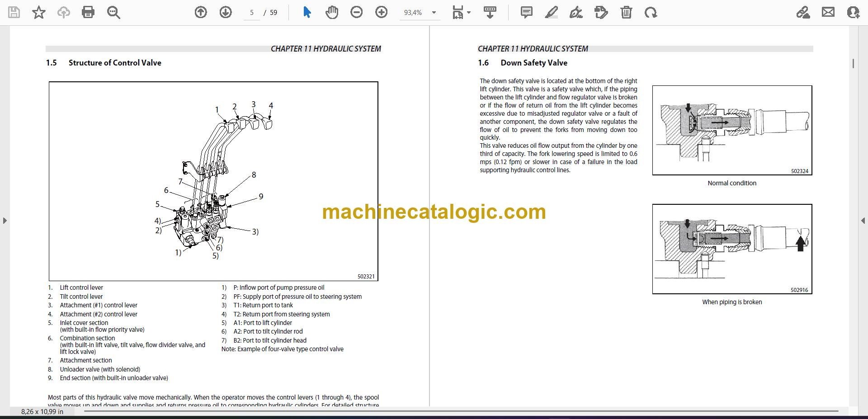Click heading 'Structure of Control Valve'
868x419 pixels.
point(115,63)
